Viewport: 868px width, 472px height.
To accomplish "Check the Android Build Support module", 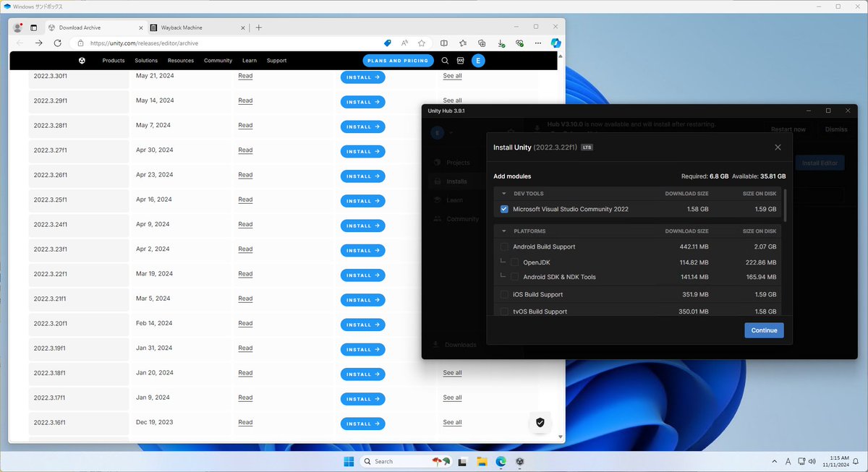I will tap(504, 246).
